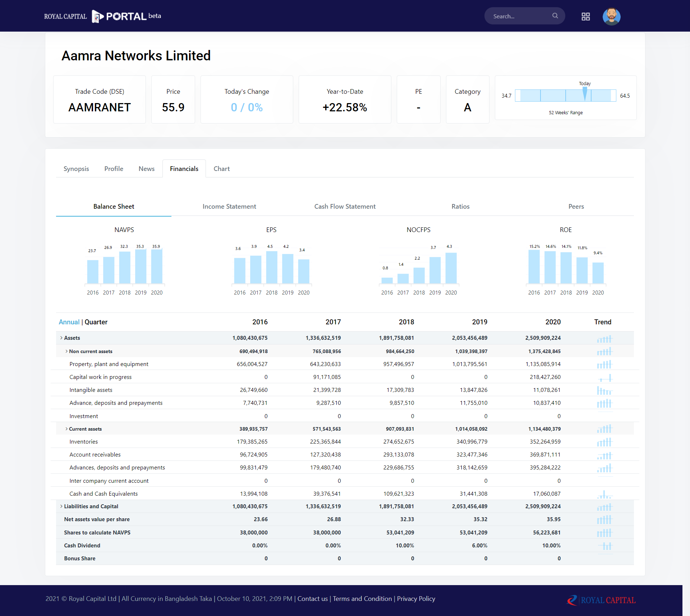Expand the Non current assets chevron
690x616 pixels.
[x=66, y=351]
